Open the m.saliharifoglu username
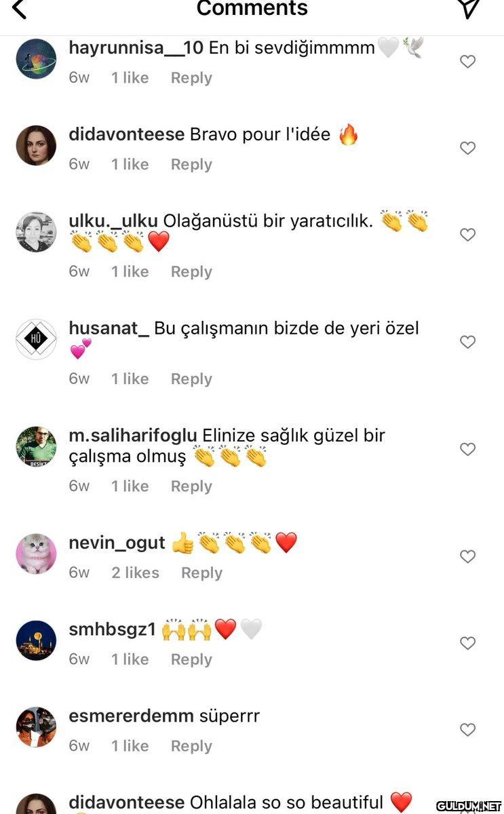This screenshot has width=504, height=814. (133, 435)
